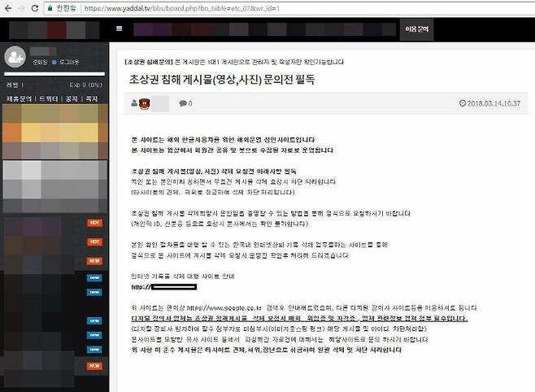Open the redacted http:// link in the post
The height and width of the screenshot is (392, 535).
point(164,287)
